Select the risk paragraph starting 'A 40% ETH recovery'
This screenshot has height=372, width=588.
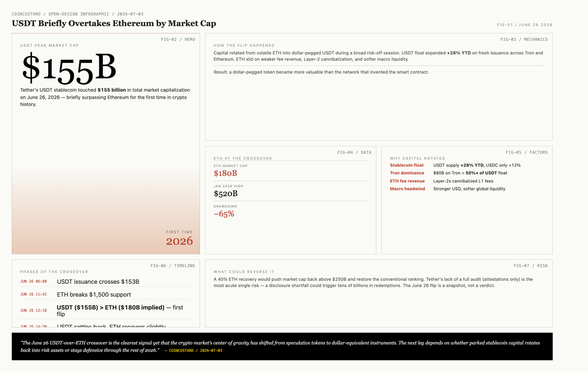pyautogui.click(x=373, y=282)
